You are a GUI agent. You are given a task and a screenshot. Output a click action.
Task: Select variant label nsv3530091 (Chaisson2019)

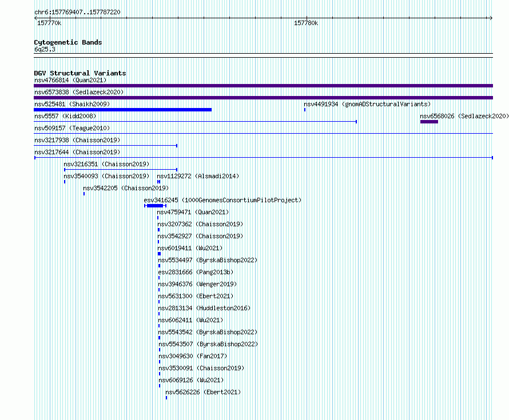[x=201, y=368]
